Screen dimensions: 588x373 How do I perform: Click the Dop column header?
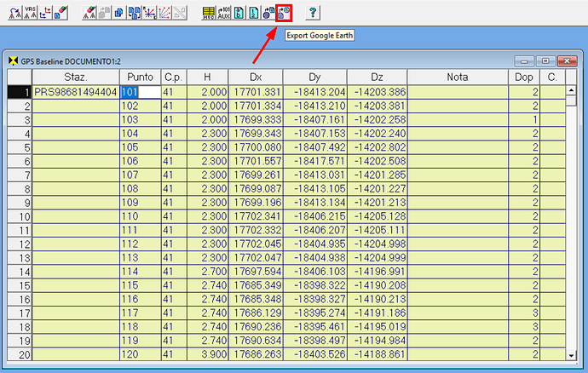525,77
